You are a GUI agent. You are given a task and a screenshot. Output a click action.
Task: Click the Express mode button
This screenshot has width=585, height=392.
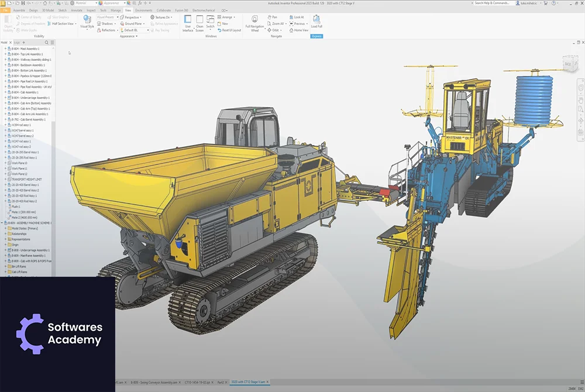click(x=316, y=36)
